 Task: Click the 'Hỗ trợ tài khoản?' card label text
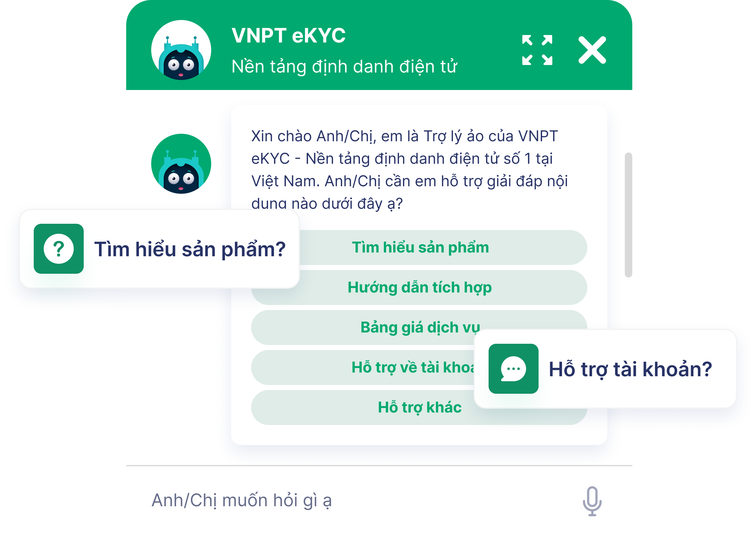point(630,369)
